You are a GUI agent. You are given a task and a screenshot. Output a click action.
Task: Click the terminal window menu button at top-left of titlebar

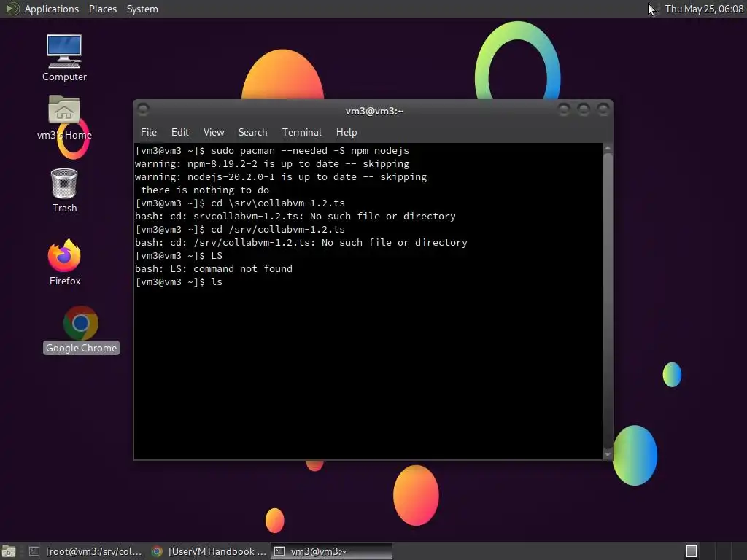point(143,109)
